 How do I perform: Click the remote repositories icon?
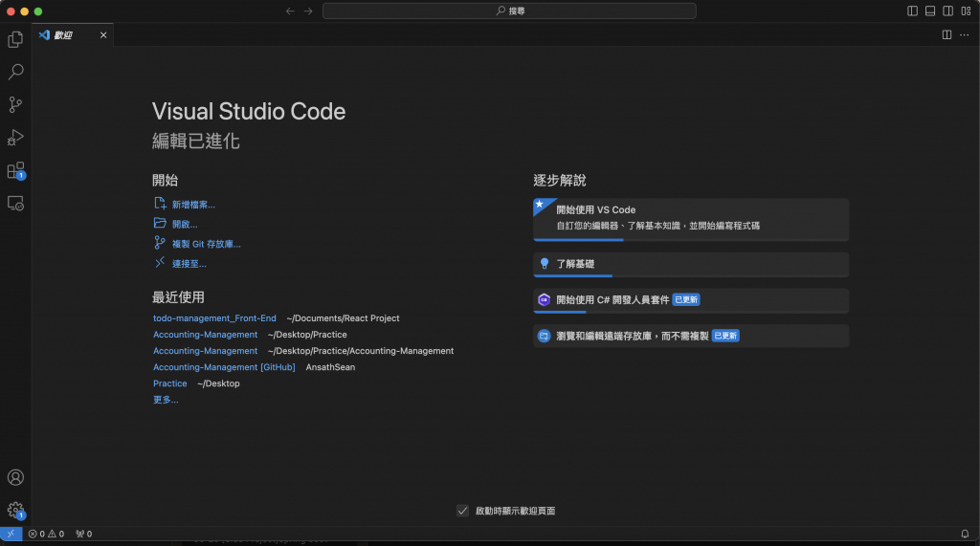point(544,336)
